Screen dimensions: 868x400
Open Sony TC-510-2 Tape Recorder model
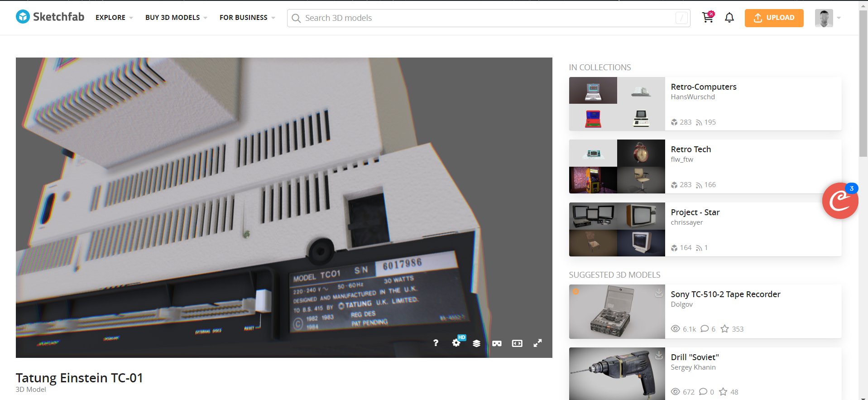click(725, 294)
